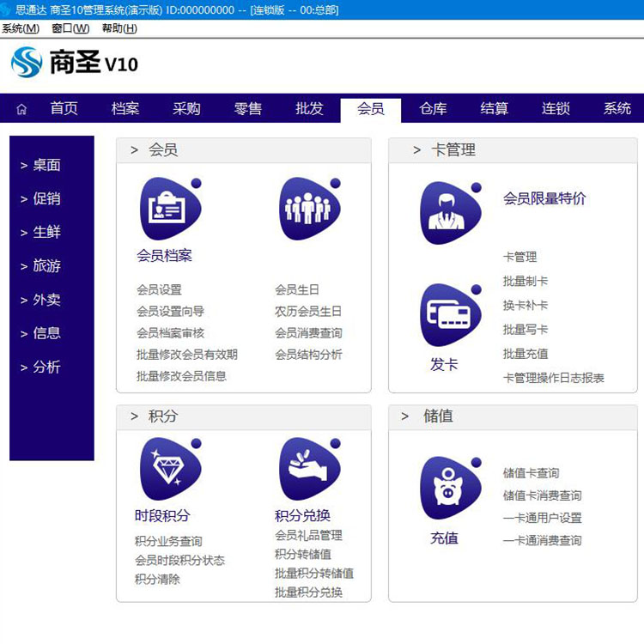Open 会员结构分析

[308, 355]
